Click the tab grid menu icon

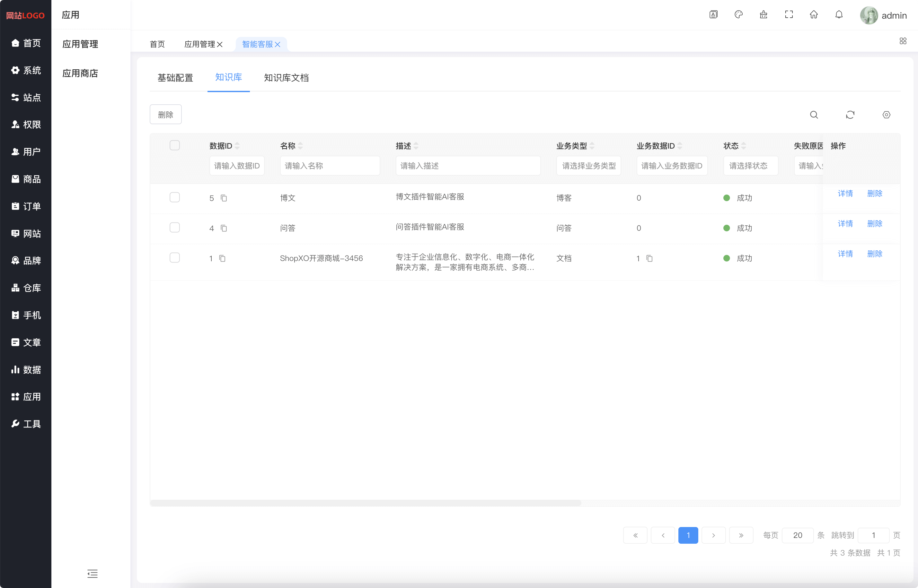tap(903, 41)
